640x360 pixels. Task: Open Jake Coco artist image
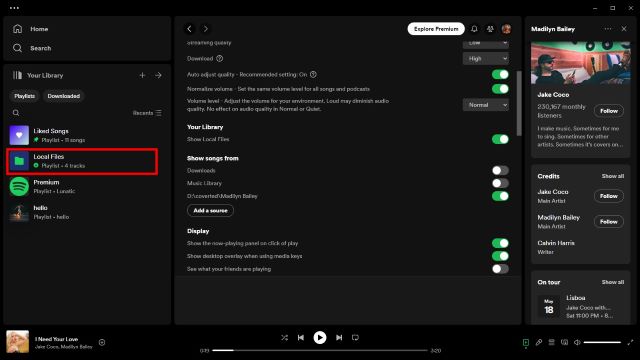click(x=580, y=62)
